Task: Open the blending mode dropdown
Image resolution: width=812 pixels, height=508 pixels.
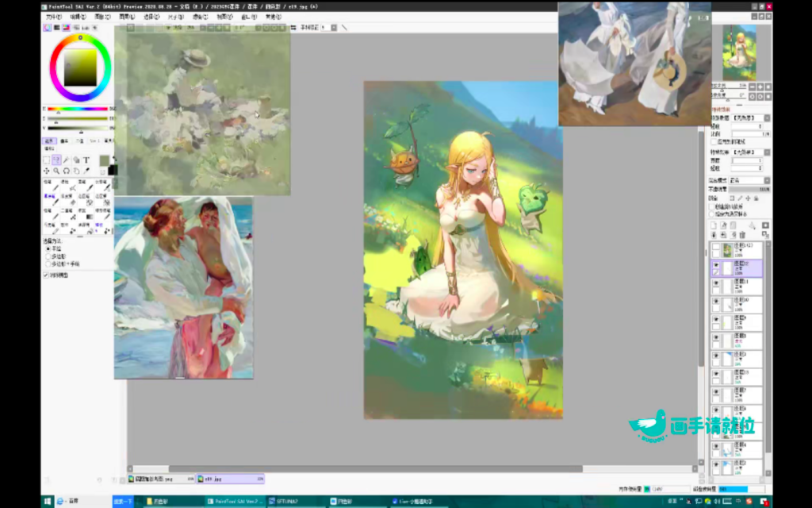Action: pos(749,180)
